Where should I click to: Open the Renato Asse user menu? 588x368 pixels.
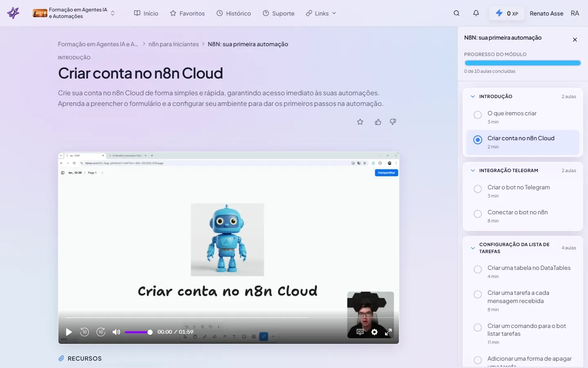554,13
